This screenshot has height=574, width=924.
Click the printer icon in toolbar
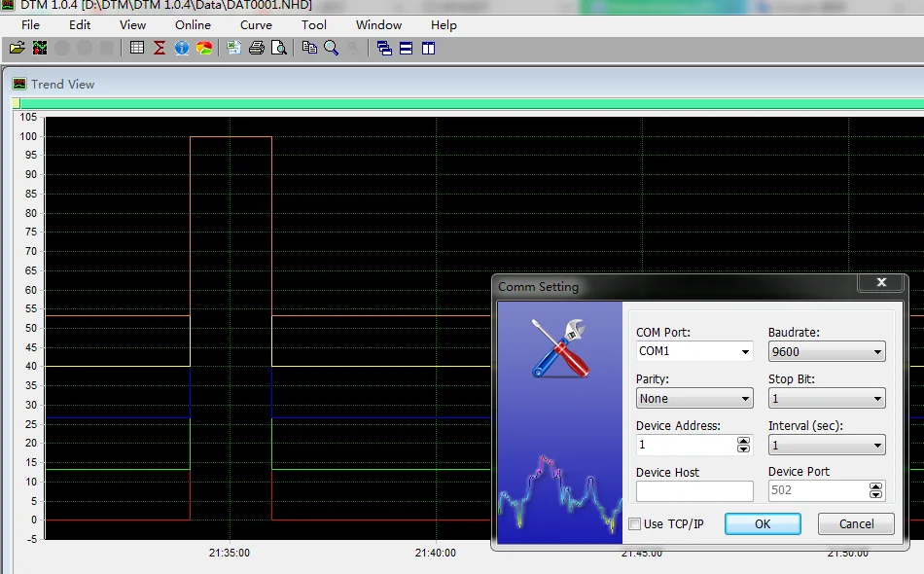(x=257, y=48)
